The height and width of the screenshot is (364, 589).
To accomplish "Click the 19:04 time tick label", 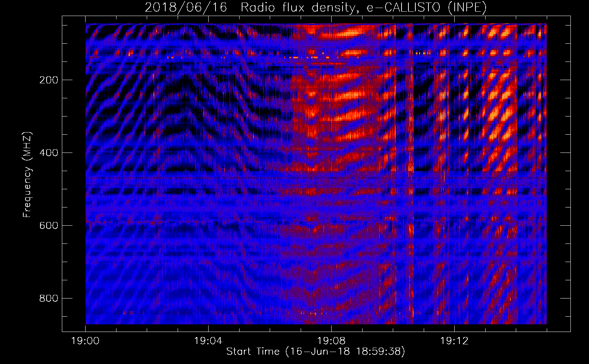I will 208,341.
